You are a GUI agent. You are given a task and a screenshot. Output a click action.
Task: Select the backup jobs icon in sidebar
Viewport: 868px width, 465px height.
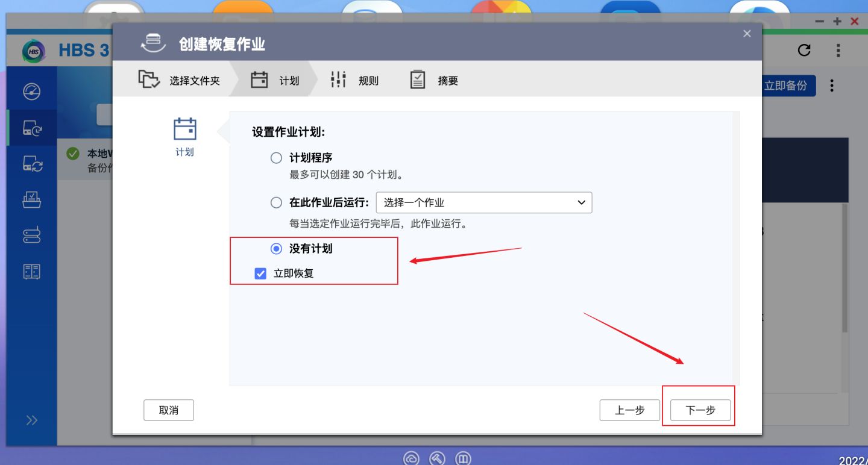point(31,127)
